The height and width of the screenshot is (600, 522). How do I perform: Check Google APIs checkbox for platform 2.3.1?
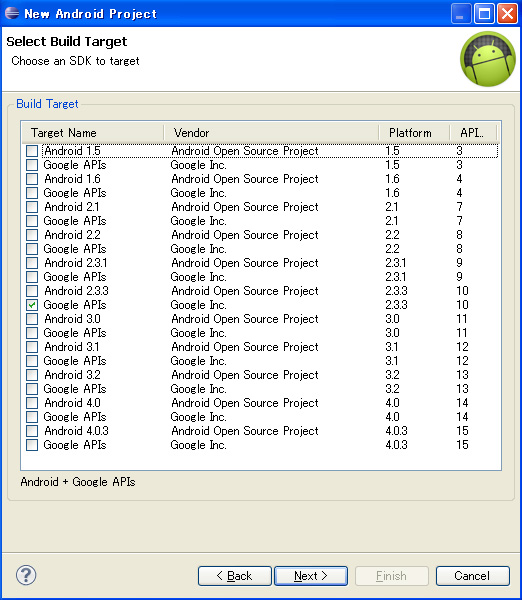coord(32,277)
